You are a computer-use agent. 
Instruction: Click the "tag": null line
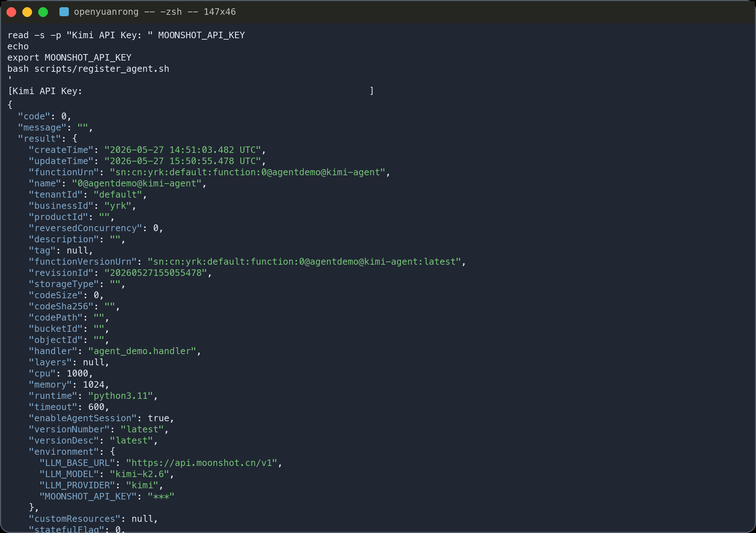pyautogui.click(x=61, y=251)
